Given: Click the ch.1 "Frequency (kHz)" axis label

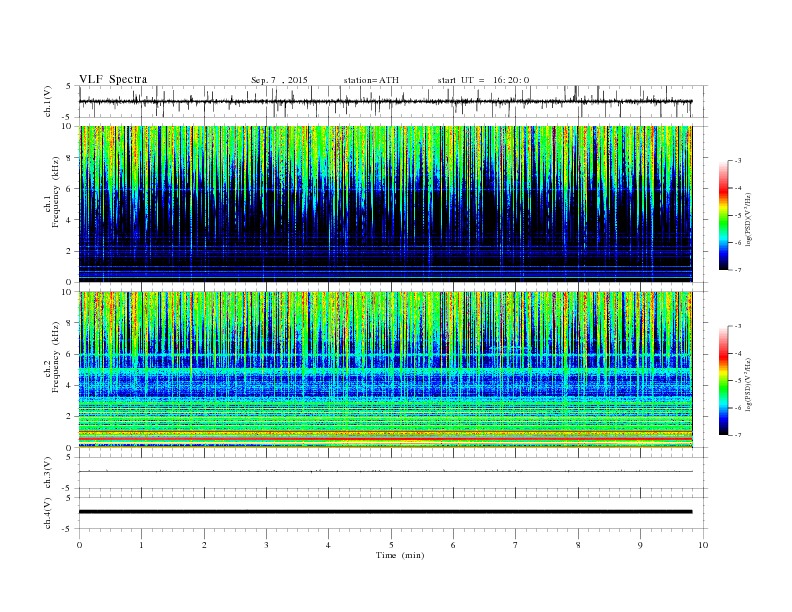Looking at the screenshot, I should point(56,192).
